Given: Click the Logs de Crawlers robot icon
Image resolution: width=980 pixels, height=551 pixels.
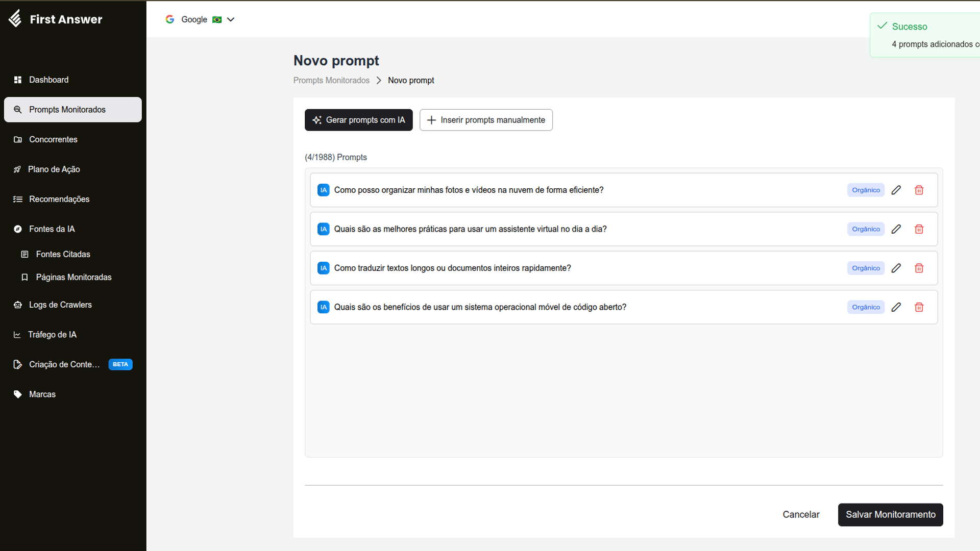Looking at the screenshot, I should click(x=18, y=305).
